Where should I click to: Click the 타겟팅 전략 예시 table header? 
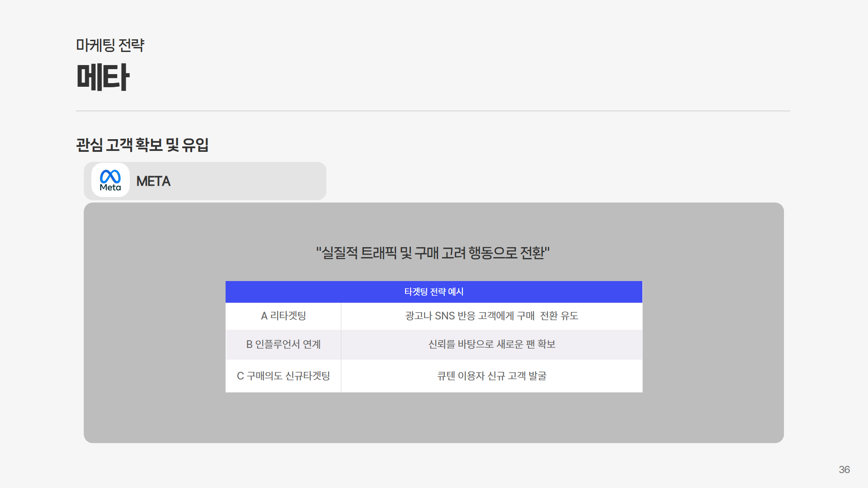[434, 292]
